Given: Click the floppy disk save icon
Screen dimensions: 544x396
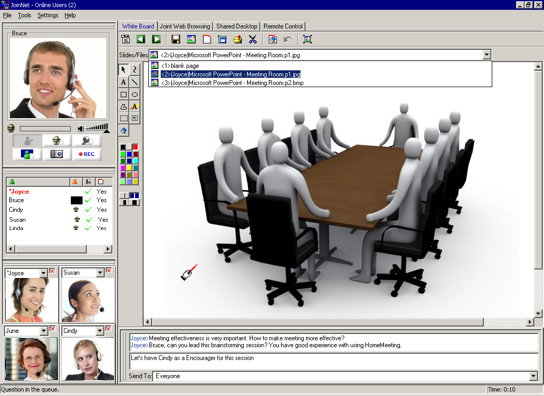Looking at the screenshot, I should [x=176, y=39].
